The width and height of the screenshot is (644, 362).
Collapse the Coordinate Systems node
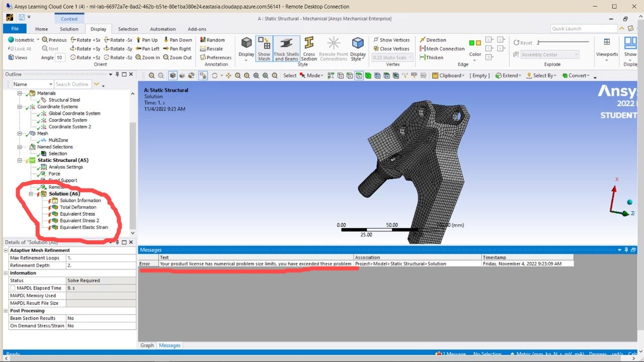coord(20,107)
